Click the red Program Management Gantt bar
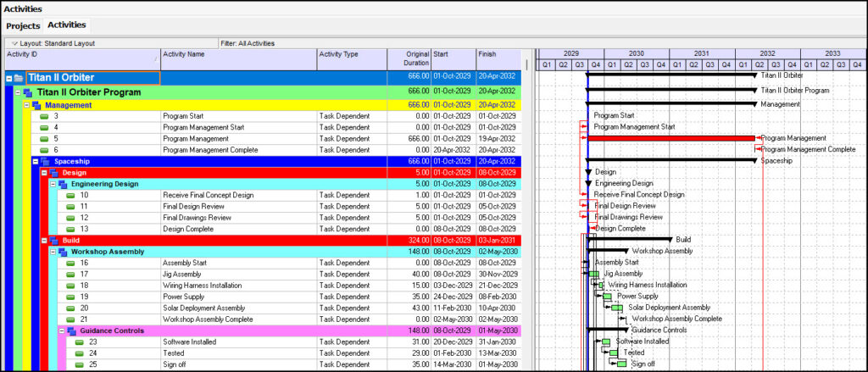 point(671,138)
